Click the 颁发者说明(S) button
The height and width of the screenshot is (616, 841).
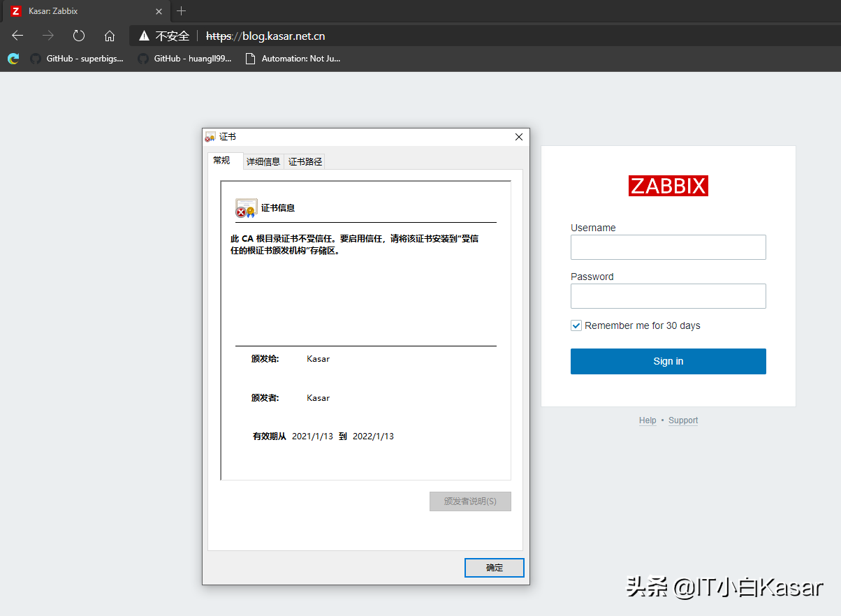coord(470,501)
